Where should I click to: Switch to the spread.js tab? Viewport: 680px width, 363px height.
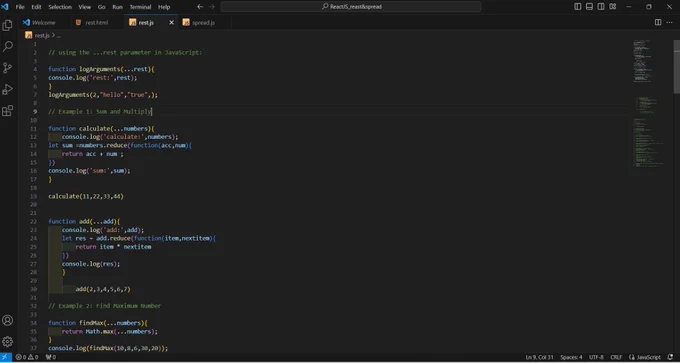(x=203, y=23)
